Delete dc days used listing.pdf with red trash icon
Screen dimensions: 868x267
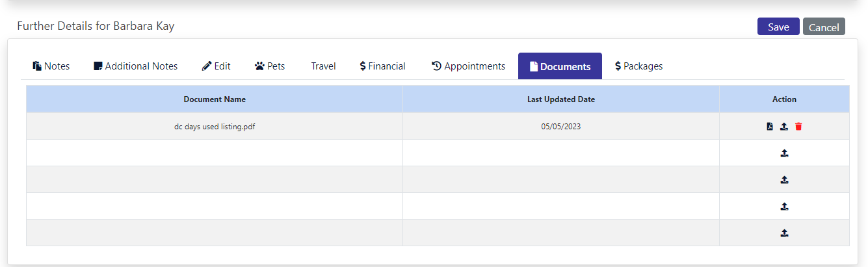(798, 127)
